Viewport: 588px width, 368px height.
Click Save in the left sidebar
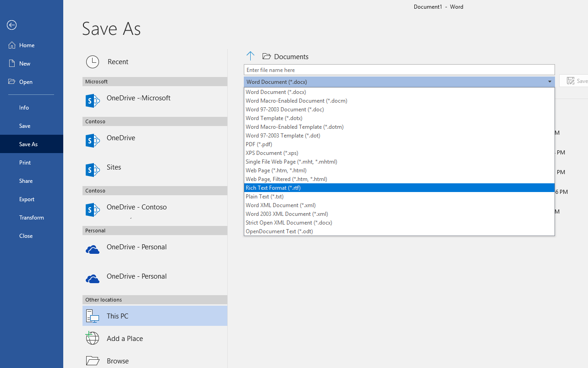(x=32, y=126)
